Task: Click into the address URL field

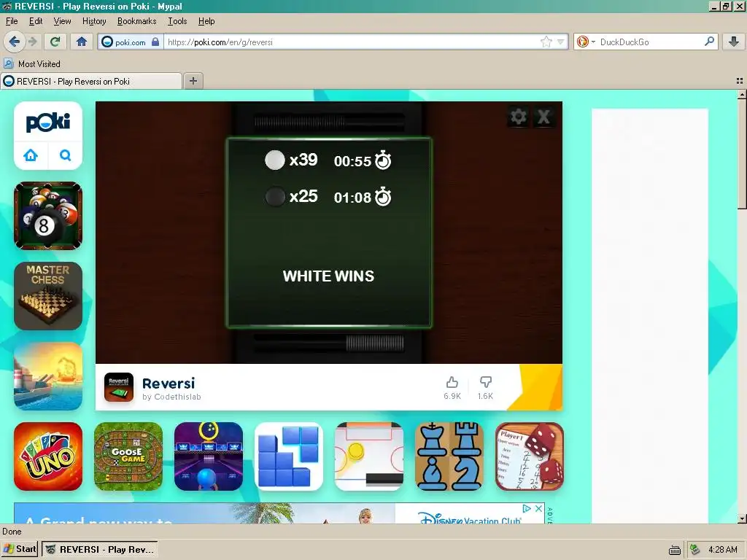Action: pos(352,42)
